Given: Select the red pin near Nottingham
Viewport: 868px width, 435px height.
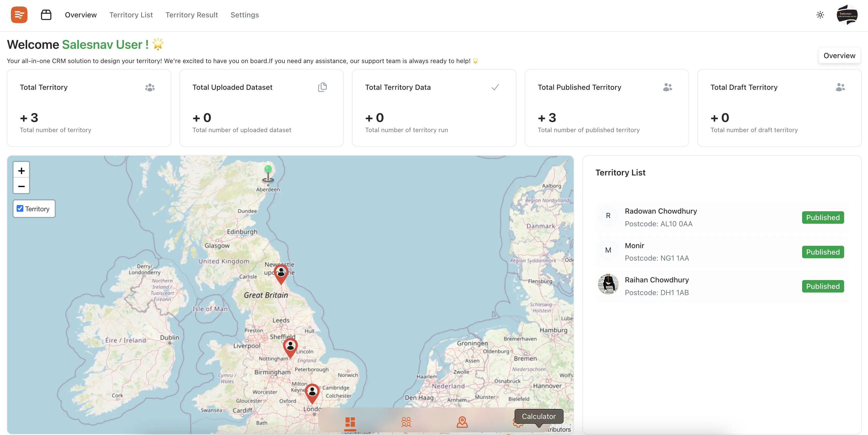Looking at the screenshot, I should pos(290,346).
